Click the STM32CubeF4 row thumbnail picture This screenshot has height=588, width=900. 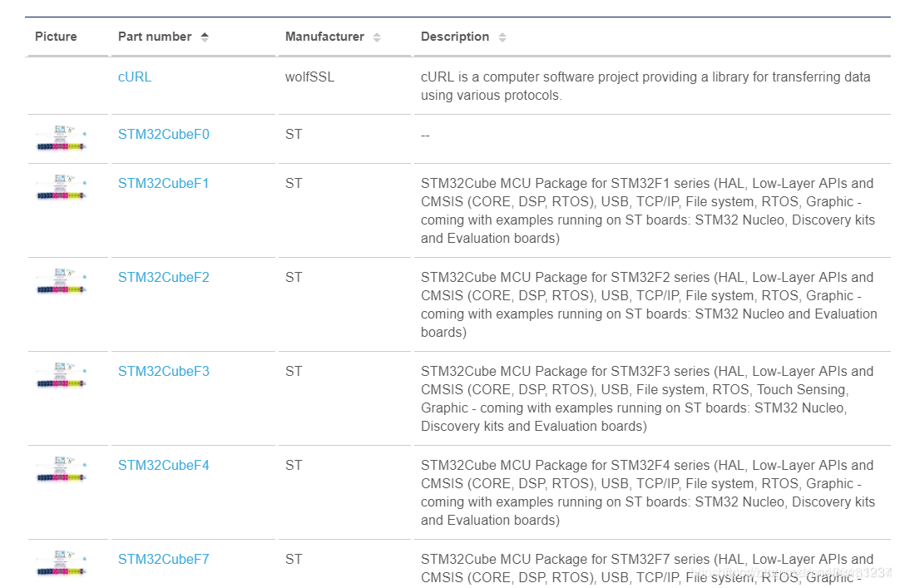click(62, 470)
